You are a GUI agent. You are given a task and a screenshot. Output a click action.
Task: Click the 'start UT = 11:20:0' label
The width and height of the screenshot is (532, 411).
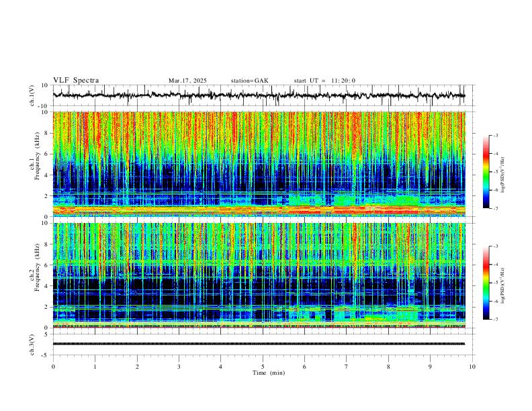click(324, 81)
